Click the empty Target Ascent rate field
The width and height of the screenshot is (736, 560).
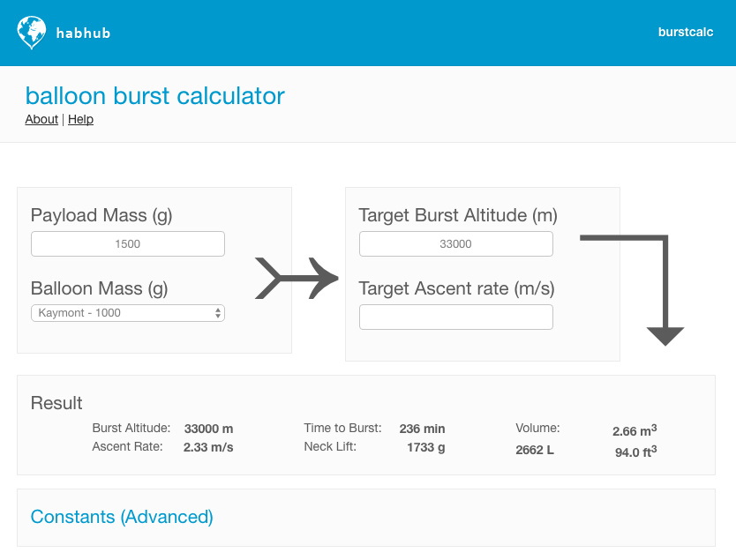456,317
